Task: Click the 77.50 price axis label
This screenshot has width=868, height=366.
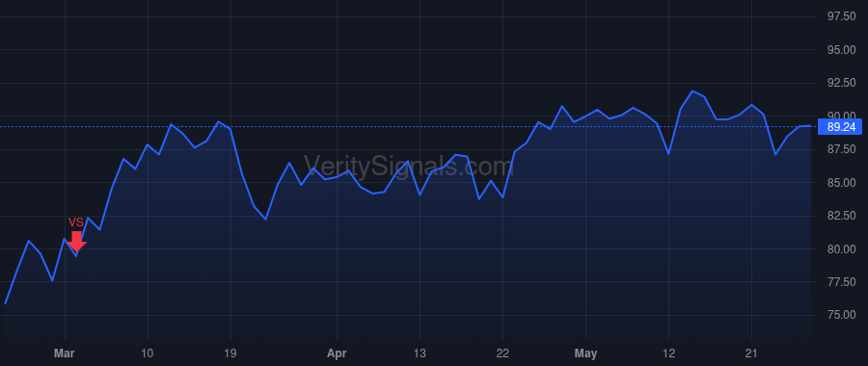Action: [x=841, y=282]
